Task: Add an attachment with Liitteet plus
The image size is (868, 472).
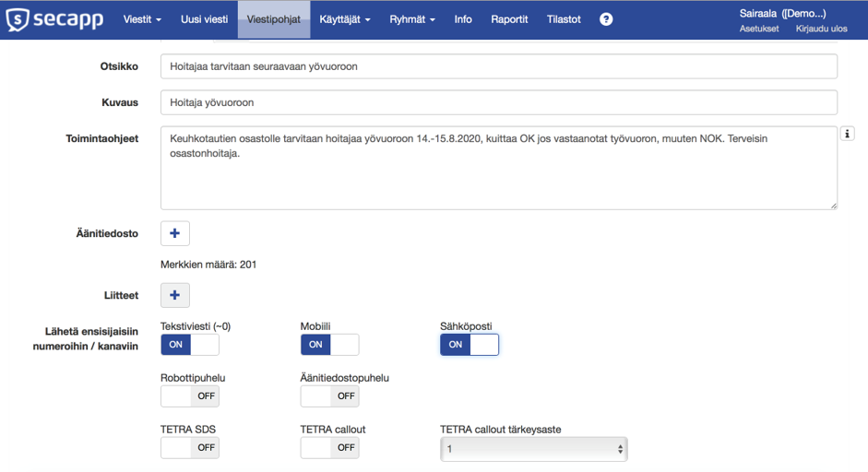Action: point(175,295)
